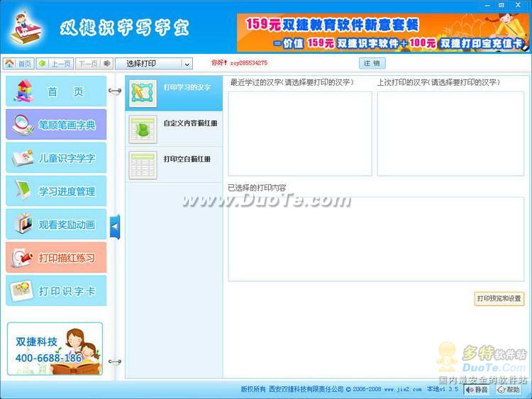
Task: Select 打印学习的汉字 option
Action: (x=174, y=94)
